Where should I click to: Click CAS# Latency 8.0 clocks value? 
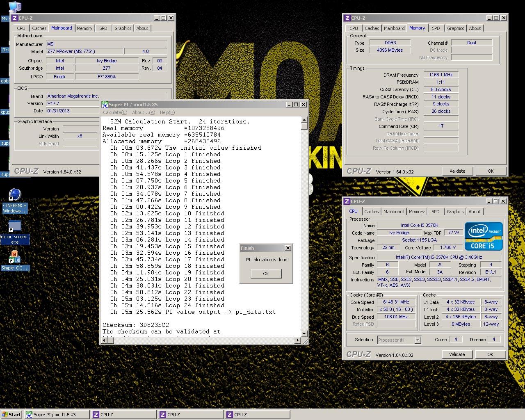pyautogui.click(x=441, y=89)
